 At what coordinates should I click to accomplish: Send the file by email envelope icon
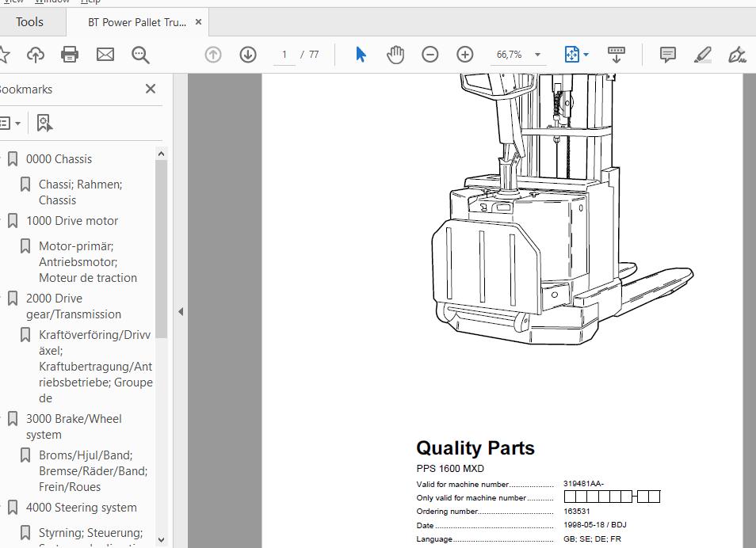click(x=105, y=55)
